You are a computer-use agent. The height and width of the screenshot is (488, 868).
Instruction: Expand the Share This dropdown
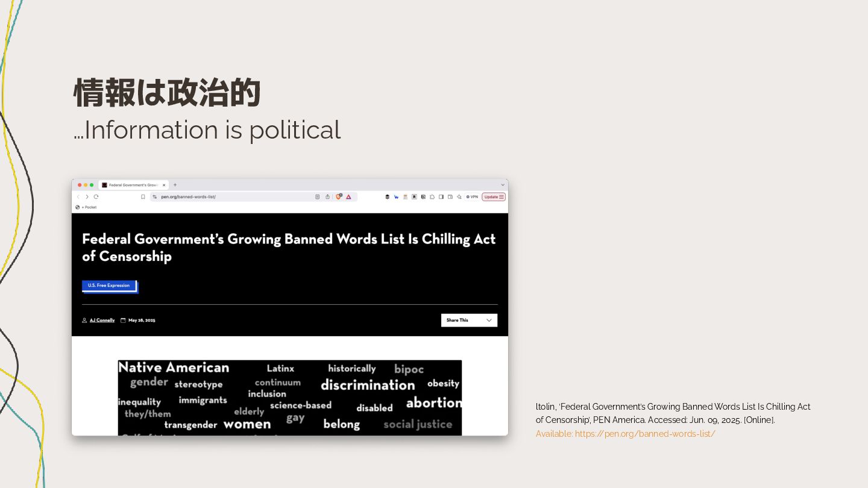[x=469, y=321]
